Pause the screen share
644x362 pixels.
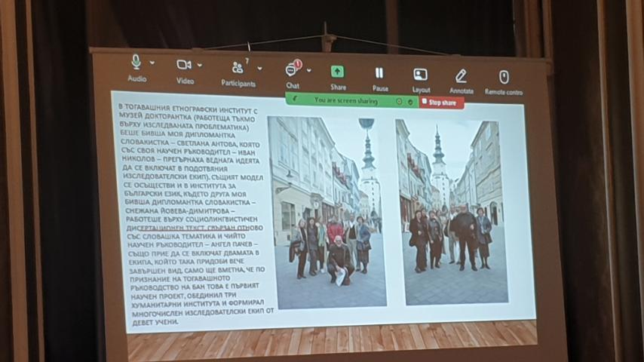tap(379, 73)
